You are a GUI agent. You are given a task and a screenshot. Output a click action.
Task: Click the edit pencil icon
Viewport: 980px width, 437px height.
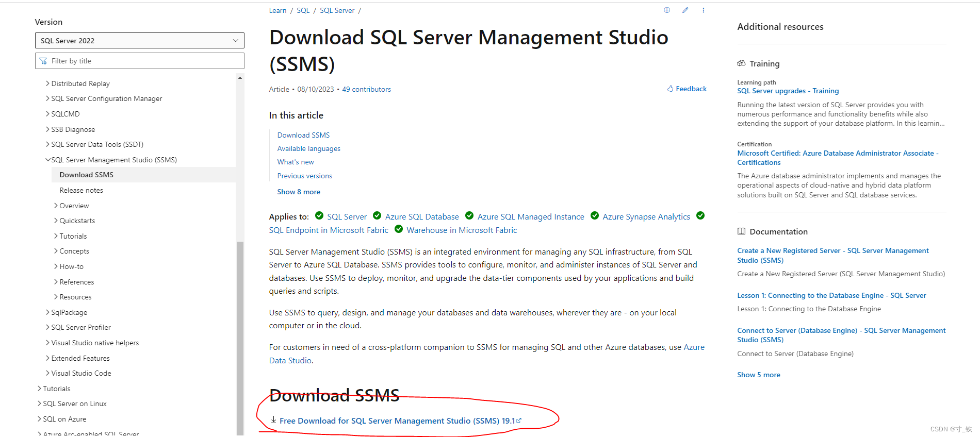coord(685,10)
